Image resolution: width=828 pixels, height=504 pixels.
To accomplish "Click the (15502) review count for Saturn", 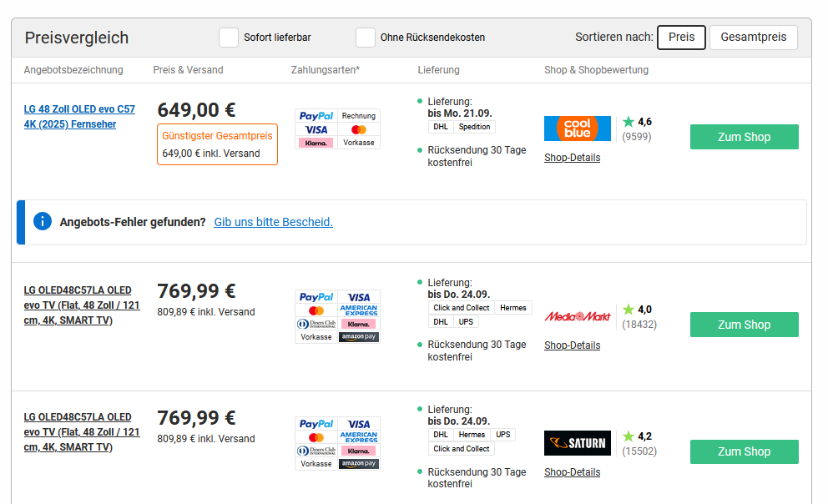I will (639, 451).
